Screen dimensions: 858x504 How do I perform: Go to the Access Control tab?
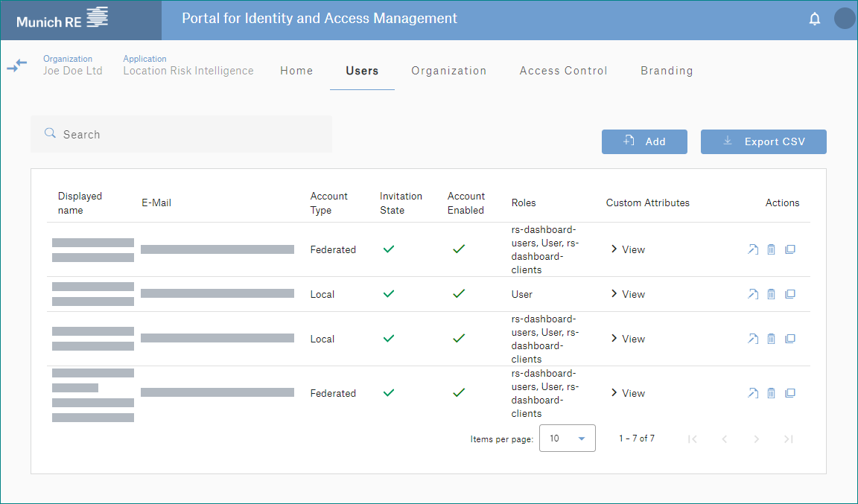click(x=564, y=71)
